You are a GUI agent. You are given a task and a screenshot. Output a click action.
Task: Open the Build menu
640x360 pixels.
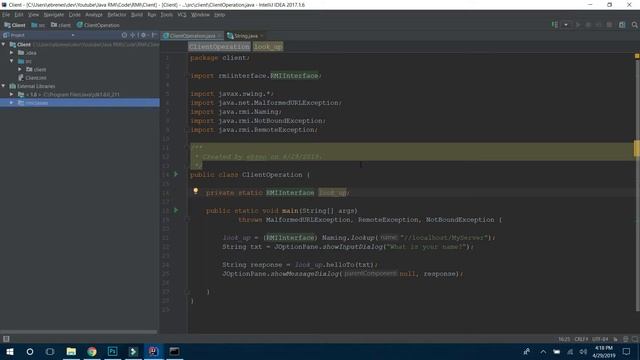tap(137, 15)
